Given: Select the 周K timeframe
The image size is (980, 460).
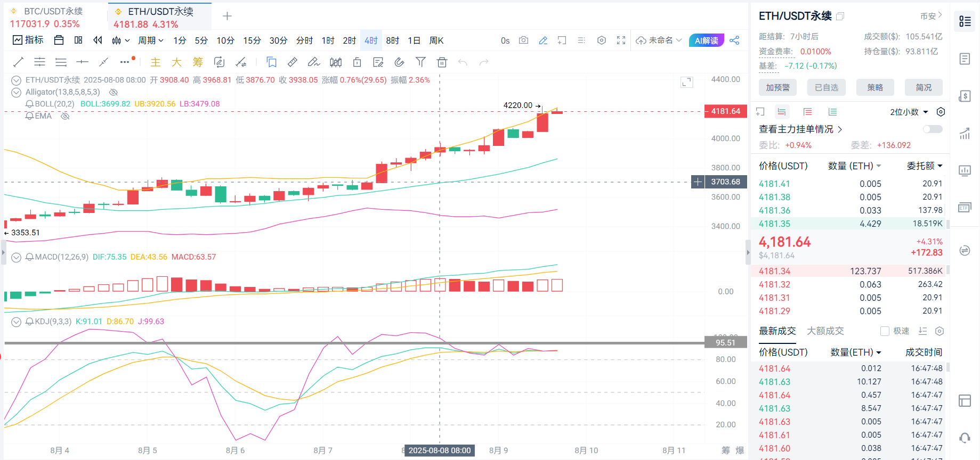Looking at the screenshot, I should pyautogui.click(x=436, y=40).
